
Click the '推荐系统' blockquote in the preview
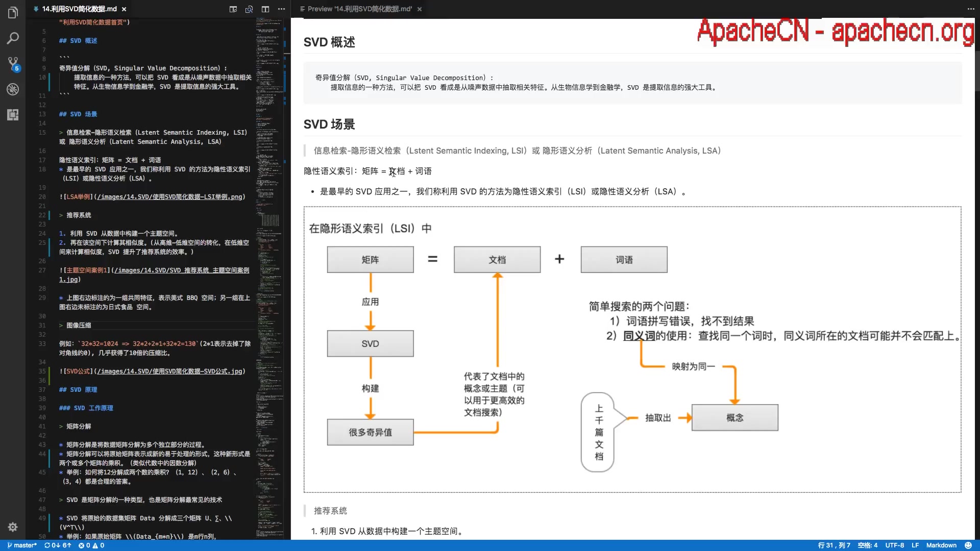pos(330,511)
